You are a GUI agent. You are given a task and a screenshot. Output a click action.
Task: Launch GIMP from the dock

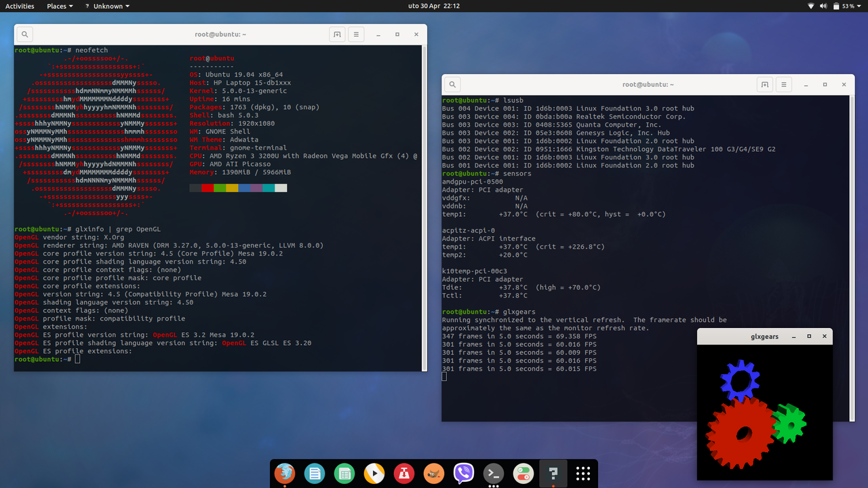point(434,473)
